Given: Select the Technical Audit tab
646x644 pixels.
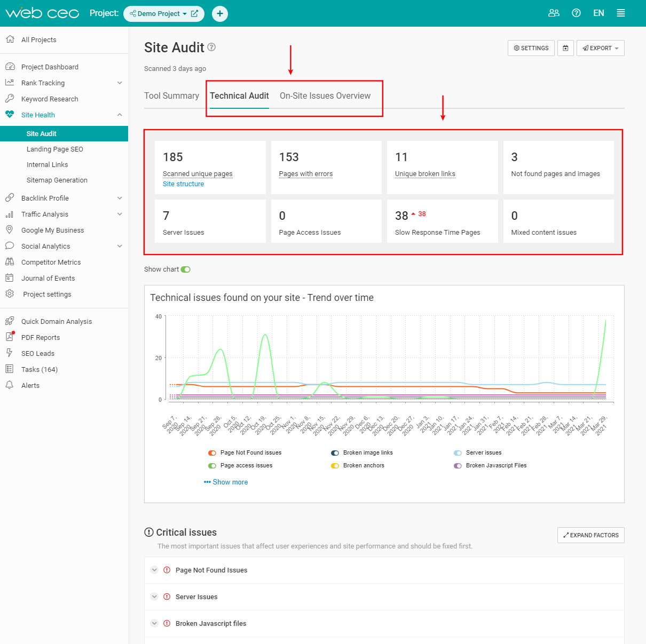Looking at the screenshot, I should point(239,96).
